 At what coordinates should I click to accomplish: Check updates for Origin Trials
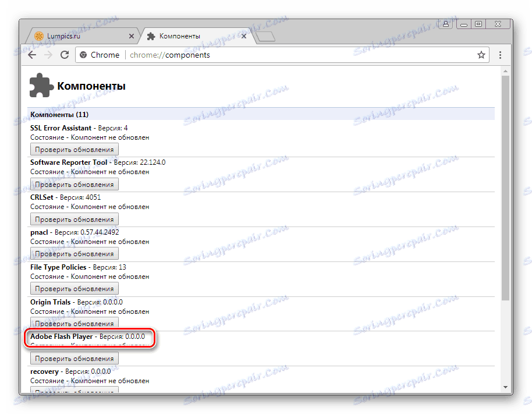(x=75, y=323)
